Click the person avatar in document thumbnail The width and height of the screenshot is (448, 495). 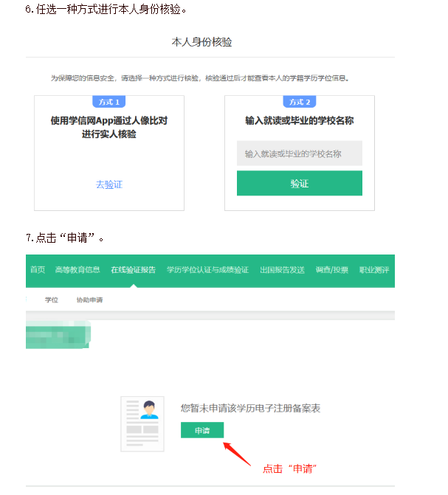[149, 409]
